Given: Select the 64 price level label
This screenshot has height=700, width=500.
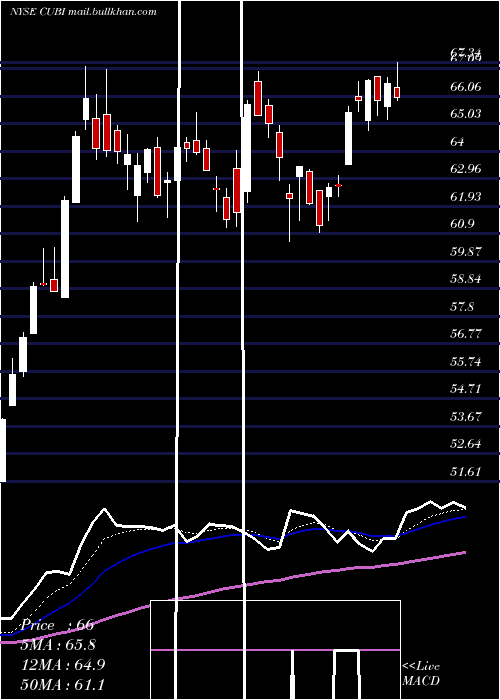Looking at the screenshot, I should click(x=458, y=142).
